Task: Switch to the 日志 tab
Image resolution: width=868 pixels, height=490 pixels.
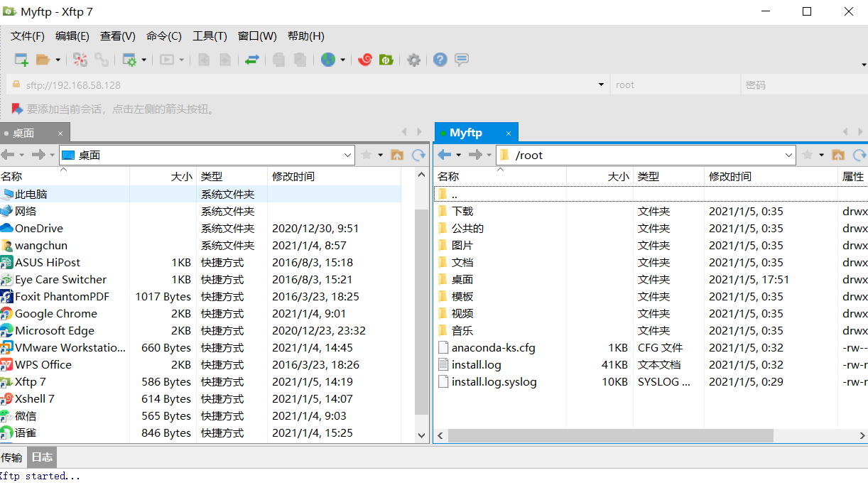Action: pos(41,457)
